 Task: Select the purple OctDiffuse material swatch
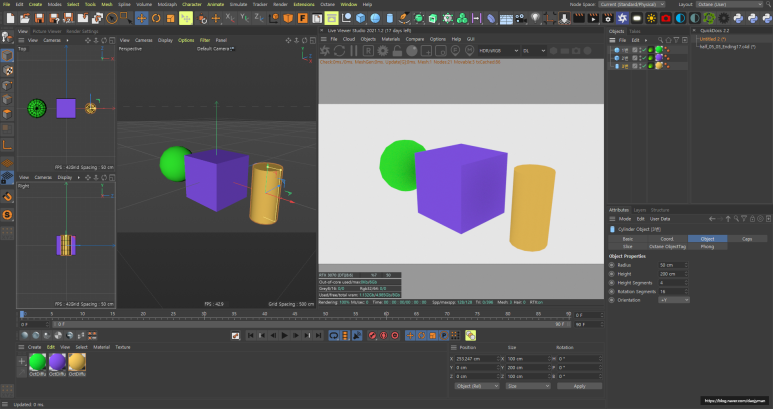pos(57,362)
